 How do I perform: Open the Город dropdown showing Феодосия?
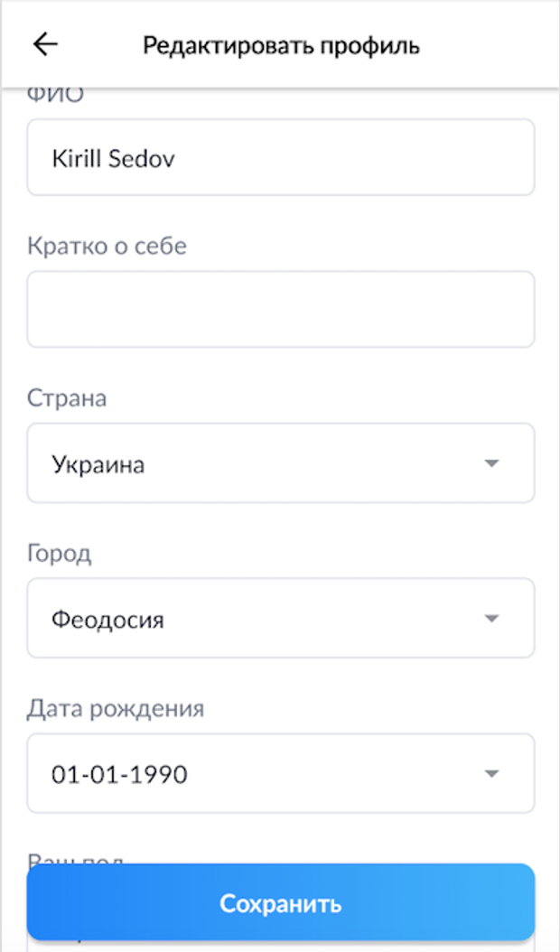tap(280, 619)
